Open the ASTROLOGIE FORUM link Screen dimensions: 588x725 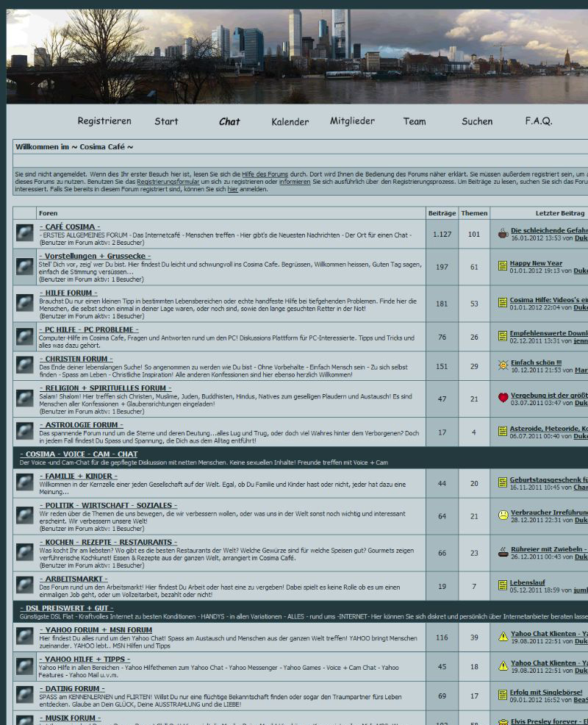tap(82, 424)
